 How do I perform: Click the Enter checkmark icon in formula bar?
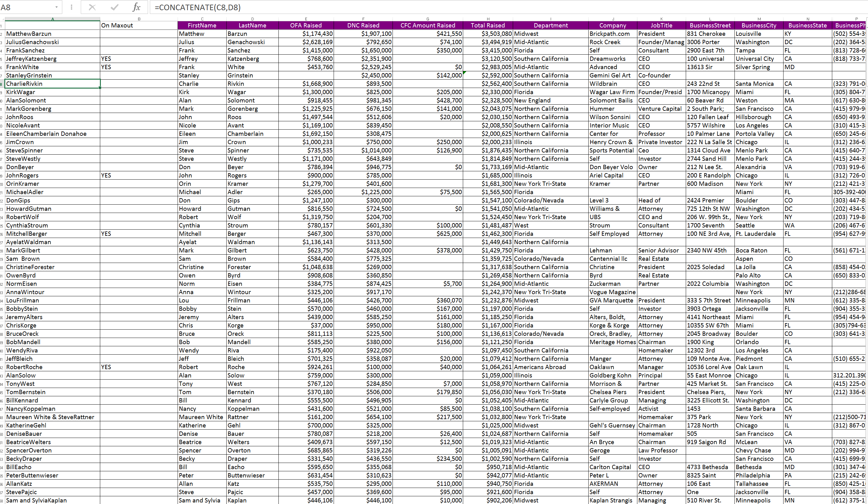tap(114, 7)
